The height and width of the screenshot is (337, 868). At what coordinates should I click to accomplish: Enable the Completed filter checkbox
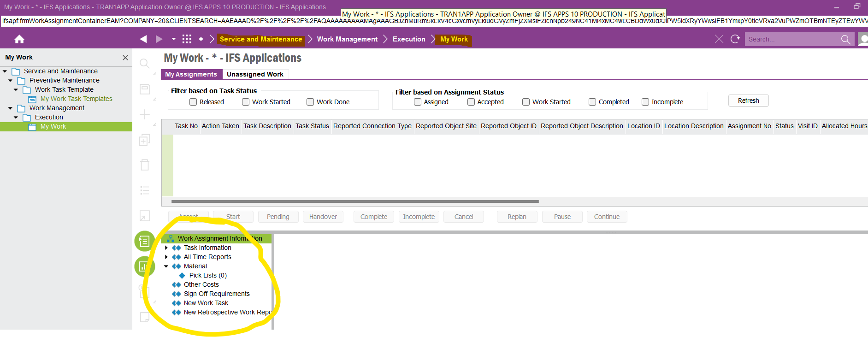tap(592, 102)
